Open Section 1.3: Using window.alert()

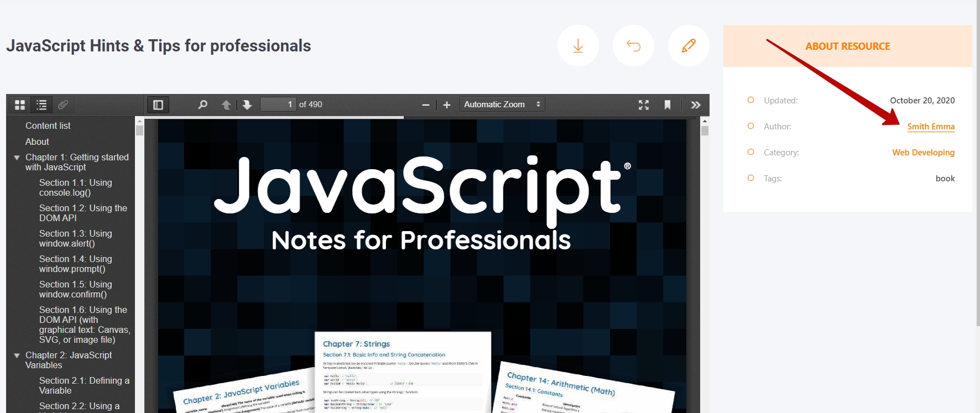[76, 238]
